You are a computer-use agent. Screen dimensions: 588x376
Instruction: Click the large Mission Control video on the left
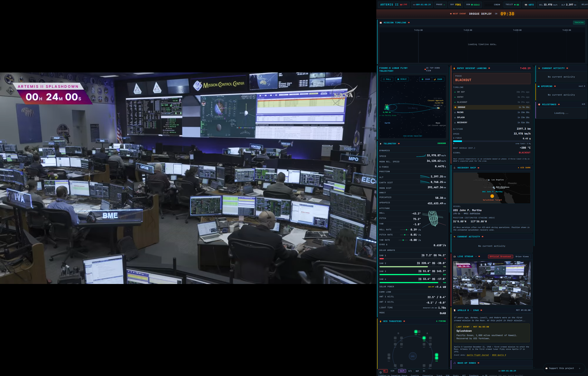point(188,178)
